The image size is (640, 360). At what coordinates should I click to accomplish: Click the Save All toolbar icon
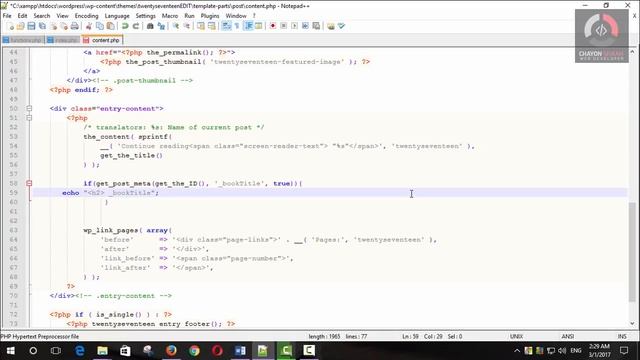(x=42, y=26)
